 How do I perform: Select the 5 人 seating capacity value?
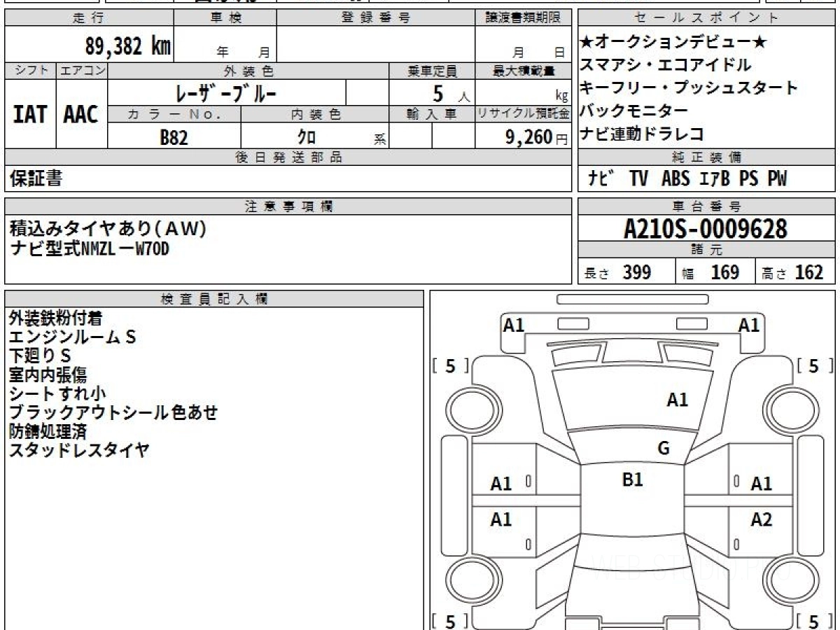(451, 93)
